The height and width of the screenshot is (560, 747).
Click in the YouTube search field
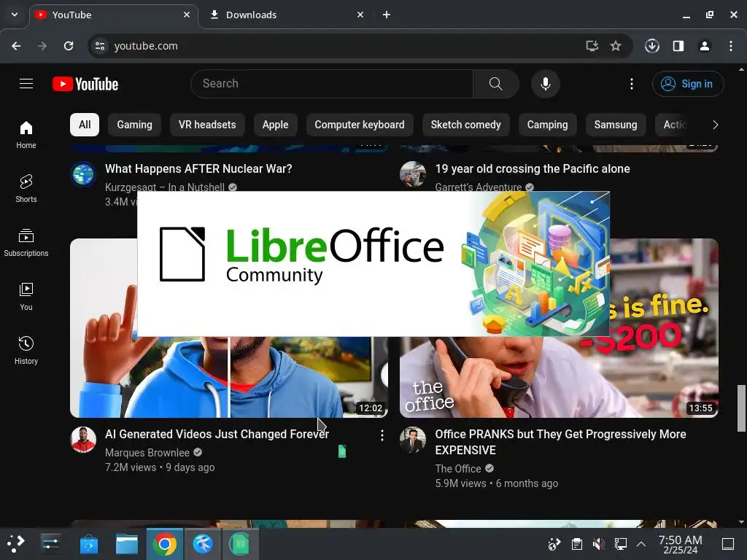tap(332, 84)
